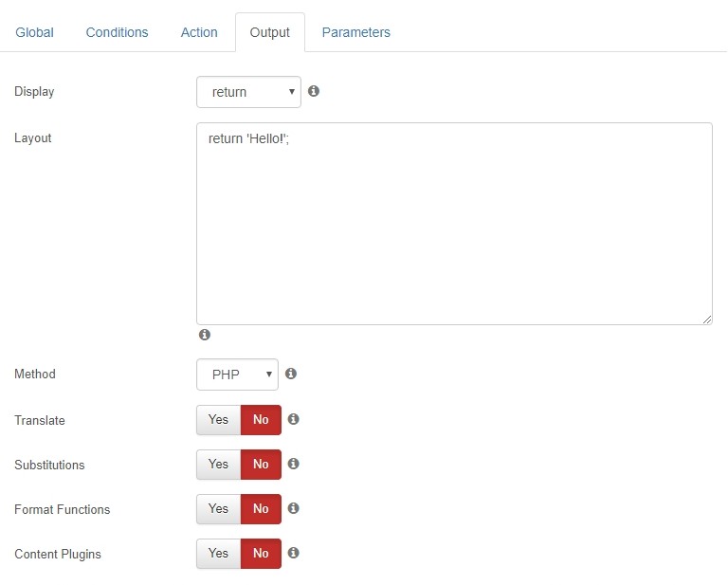Choose No for Content Plugins
The width and height of the screenshot is (728, 585).
point(261,554)
